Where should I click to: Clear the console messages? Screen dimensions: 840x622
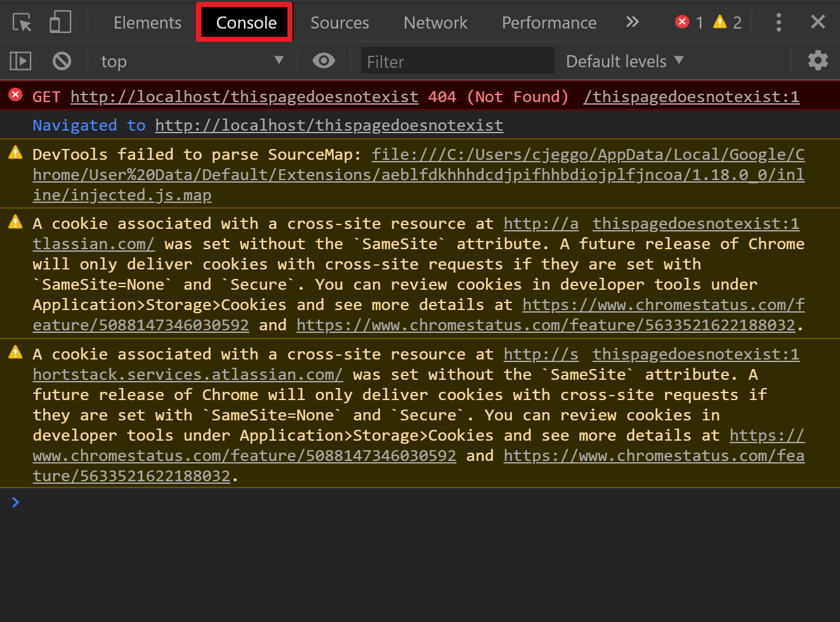click(62, 61)
